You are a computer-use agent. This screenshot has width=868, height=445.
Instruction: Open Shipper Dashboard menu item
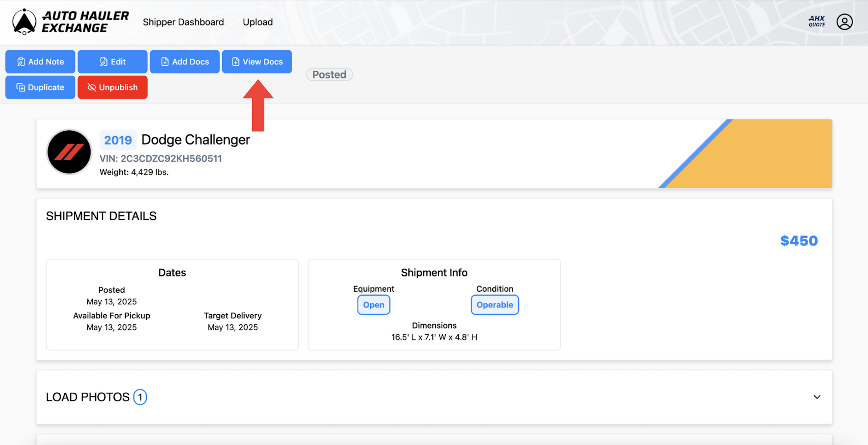click(183, 22)
